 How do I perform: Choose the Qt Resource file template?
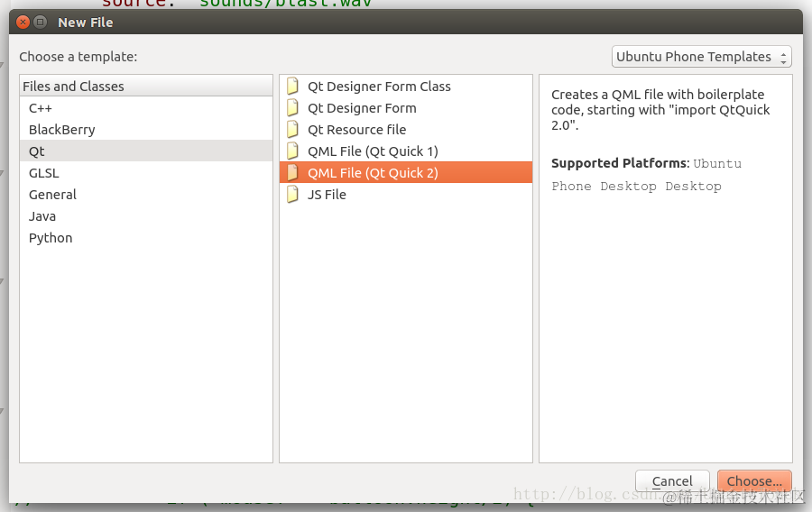pos(405,130)
